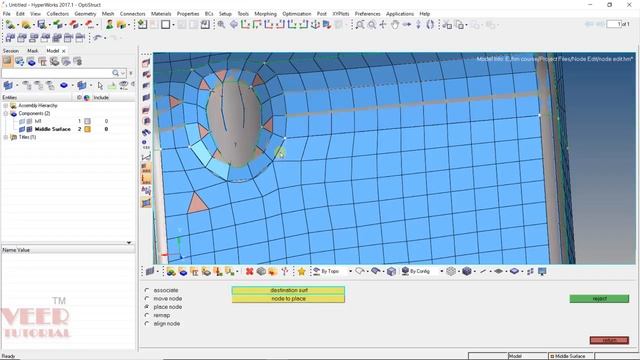The height and width of the screenshot is (360, 640).
Task: Switch to the Mask browser tab
Action: click(32, 51)
